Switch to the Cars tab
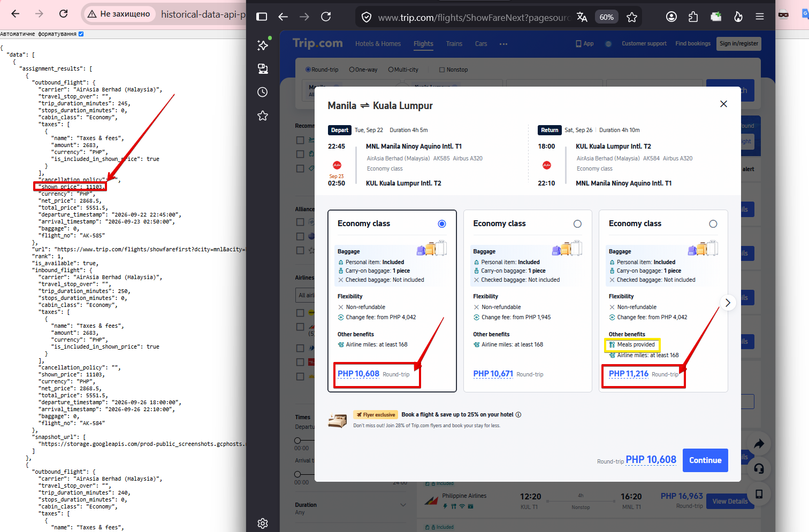The image size is (809, 532). [481, 44]
